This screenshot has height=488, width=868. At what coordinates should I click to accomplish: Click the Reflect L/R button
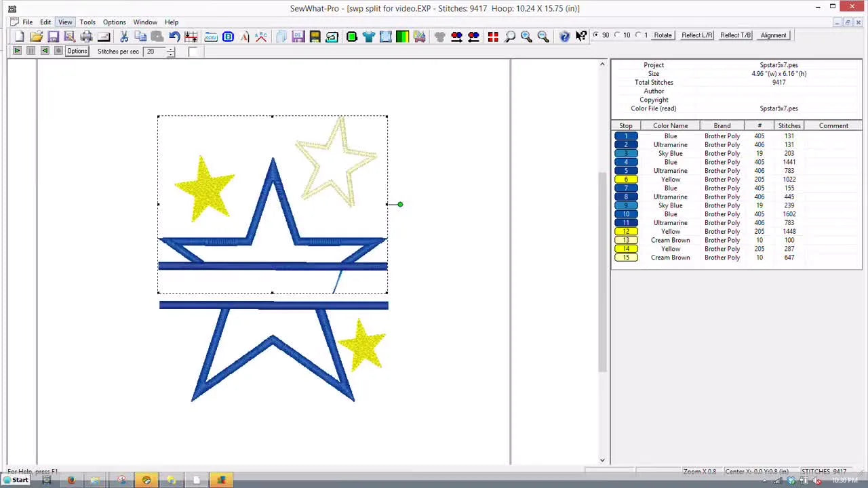point(696,35)
